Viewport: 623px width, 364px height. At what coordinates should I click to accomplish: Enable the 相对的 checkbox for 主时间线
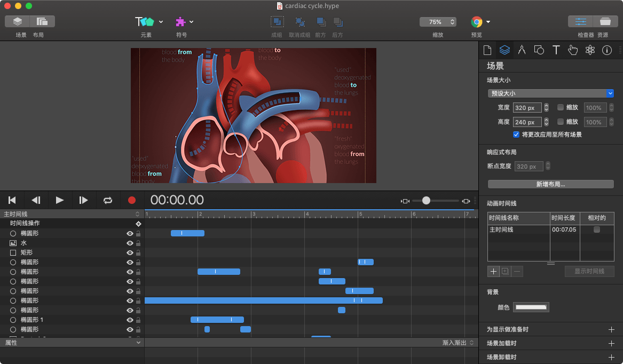[x=596, y=230]
